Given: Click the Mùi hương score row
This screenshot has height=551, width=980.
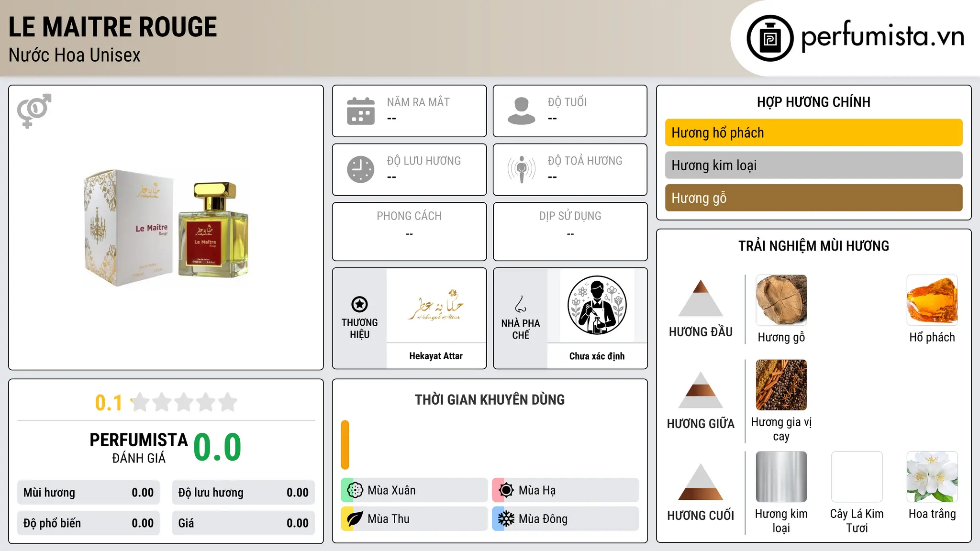Looking at the screenshot, I should [89, 493].
